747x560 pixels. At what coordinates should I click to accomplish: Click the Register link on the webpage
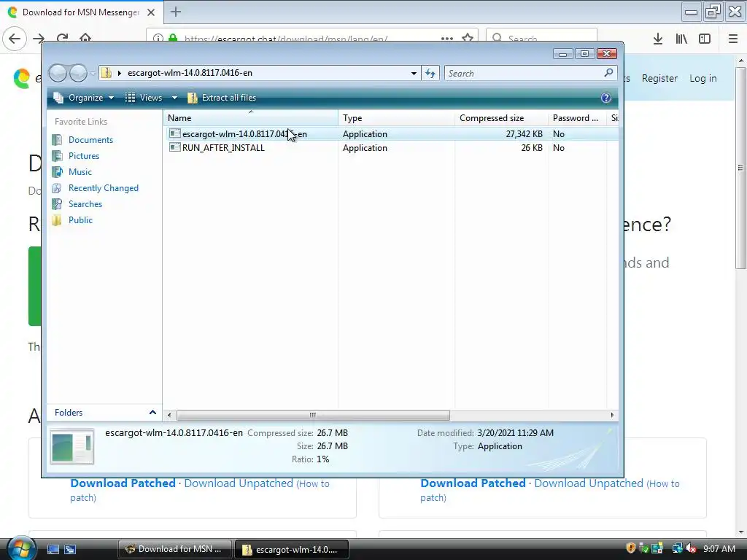pyautogui.click(x=659, y=78)
